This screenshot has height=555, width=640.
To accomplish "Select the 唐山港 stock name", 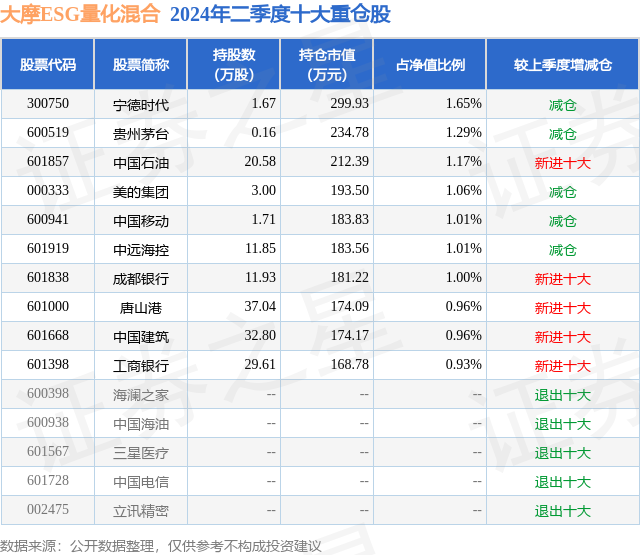I will click(x=141, y=308).
